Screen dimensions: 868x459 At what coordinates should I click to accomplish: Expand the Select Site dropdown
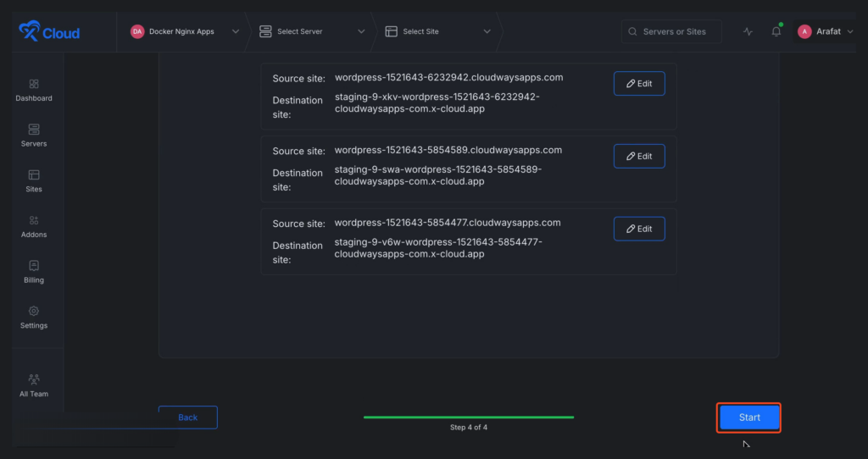(x=437, y=32)
